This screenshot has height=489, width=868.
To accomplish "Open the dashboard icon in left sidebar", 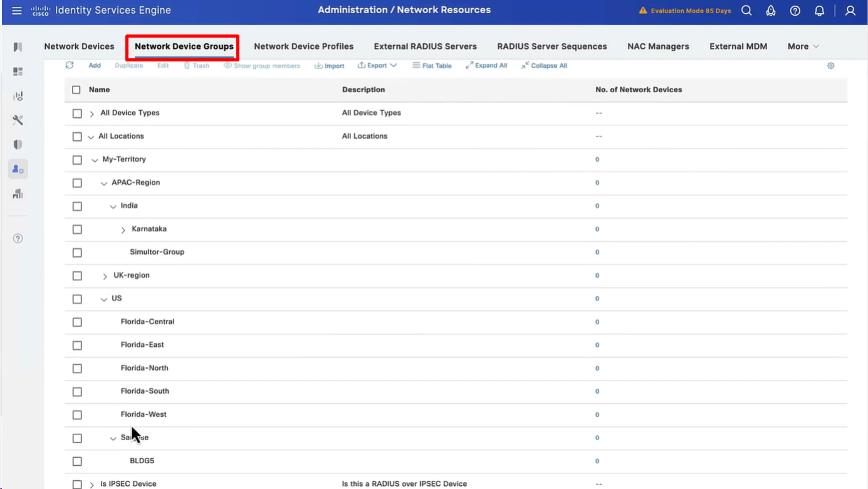I will (x=18, y=72).
